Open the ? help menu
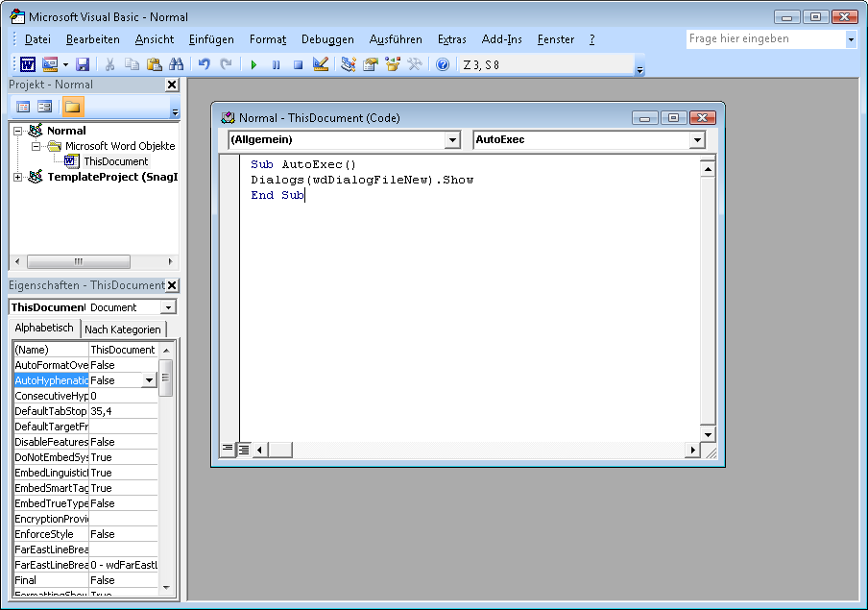Image resolution: width=868 pixels, height=610 pixels. (591, 39)
